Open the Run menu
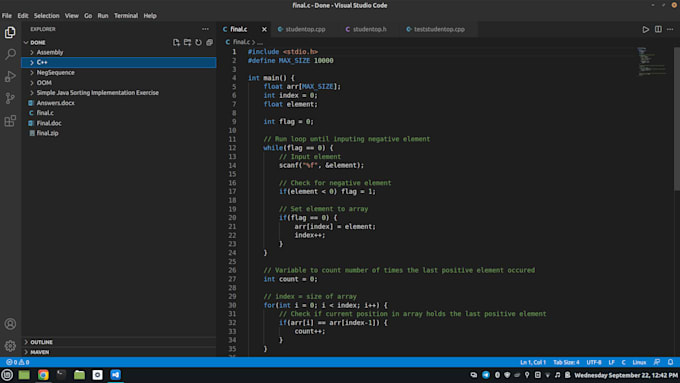680x383 pixels. point(103,16)
